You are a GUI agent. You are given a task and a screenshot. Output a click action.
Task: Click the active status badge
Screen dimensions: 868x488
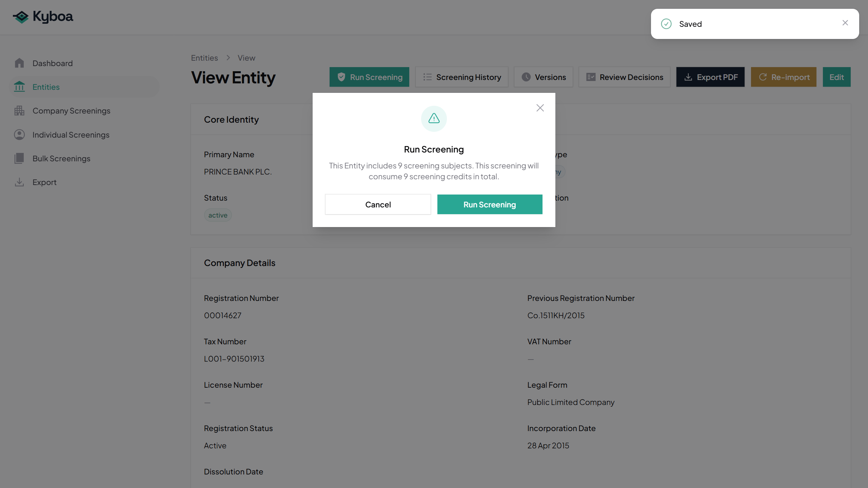[x=218, y=215]
